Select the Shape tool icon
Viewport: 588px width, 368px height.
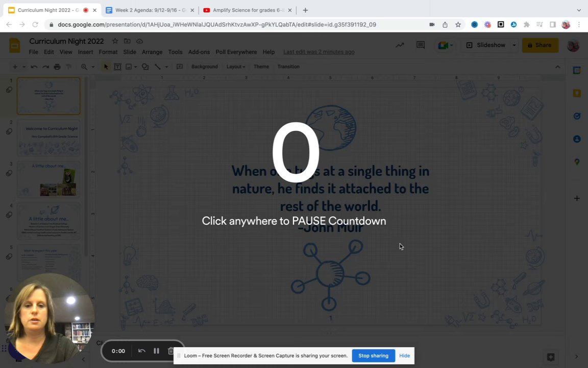click(x=145, y=67)
